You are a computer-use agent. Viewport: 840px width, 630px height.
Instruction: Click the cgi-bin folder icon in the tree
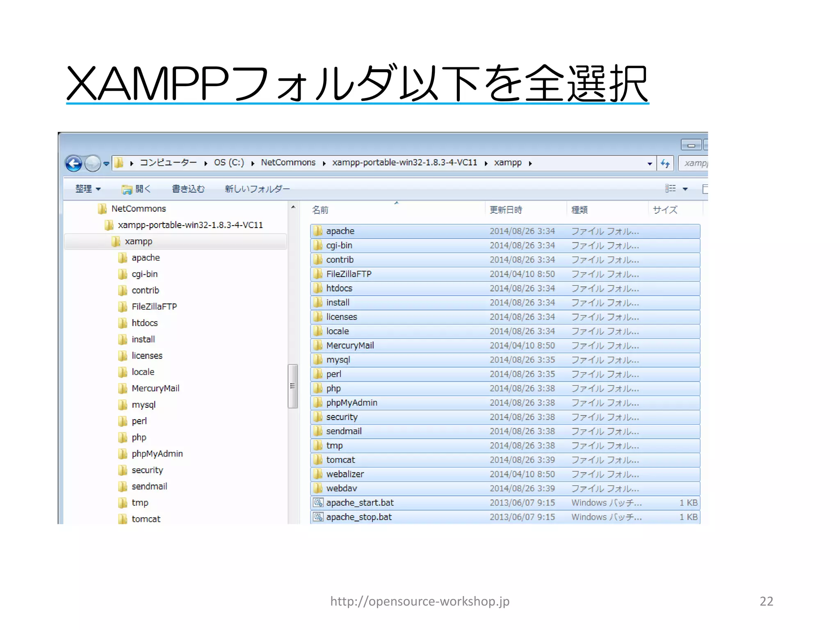[122, 274]
